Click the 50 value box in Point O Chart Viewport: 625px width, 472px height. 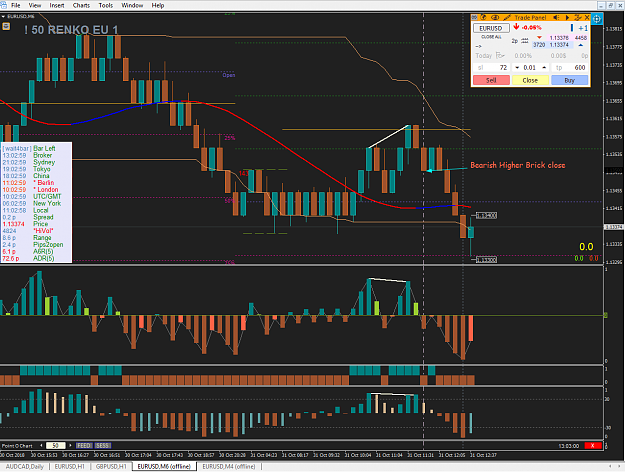pos(55,445)
